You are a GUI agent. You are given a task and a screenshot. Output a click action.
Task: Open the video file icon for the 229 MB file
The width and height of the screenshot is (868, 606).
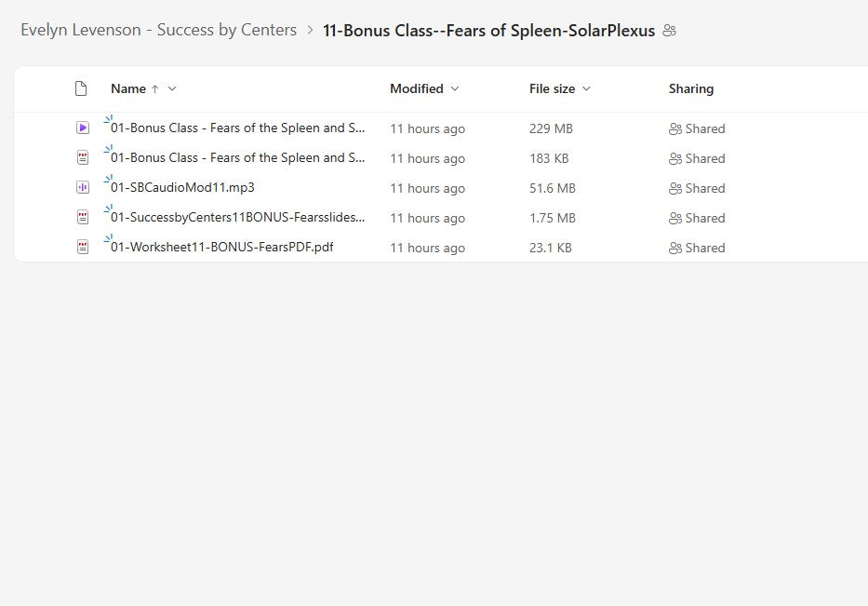click(x=83, y=128)
